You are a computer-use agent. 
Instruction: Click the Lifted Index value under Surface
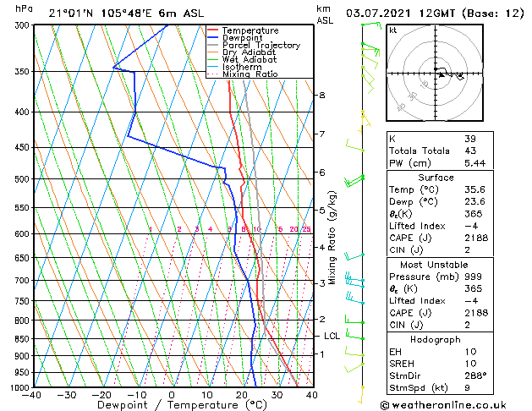click(471, 226)
